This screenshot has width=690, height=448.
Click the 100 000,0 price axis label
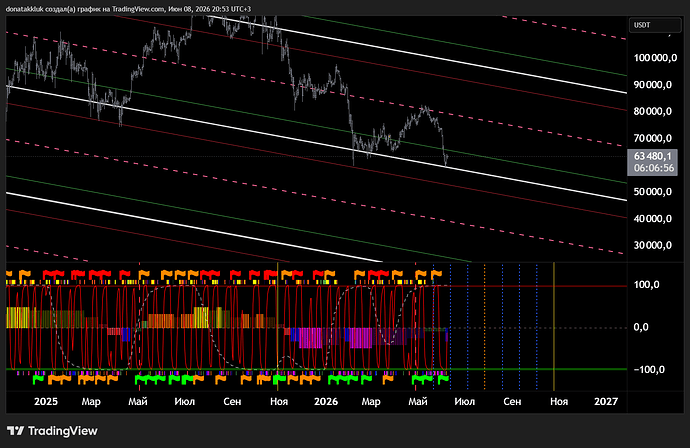click(x=655, y=58)
